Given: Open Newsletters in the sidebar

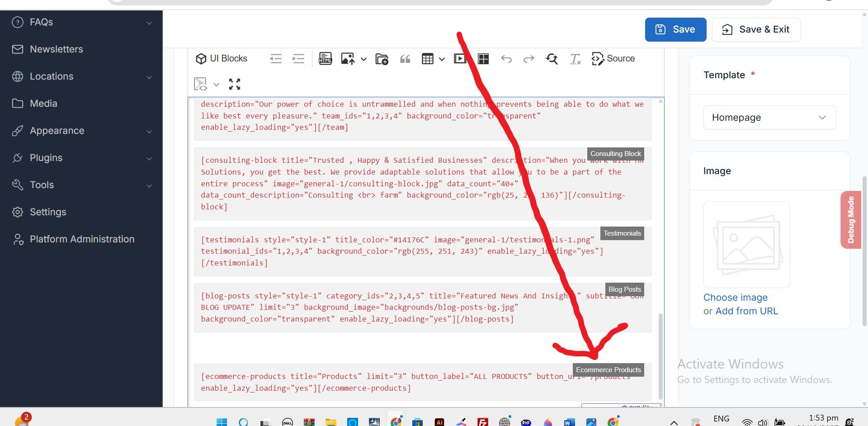Looking at the screenshot, I should pos(57,49).
